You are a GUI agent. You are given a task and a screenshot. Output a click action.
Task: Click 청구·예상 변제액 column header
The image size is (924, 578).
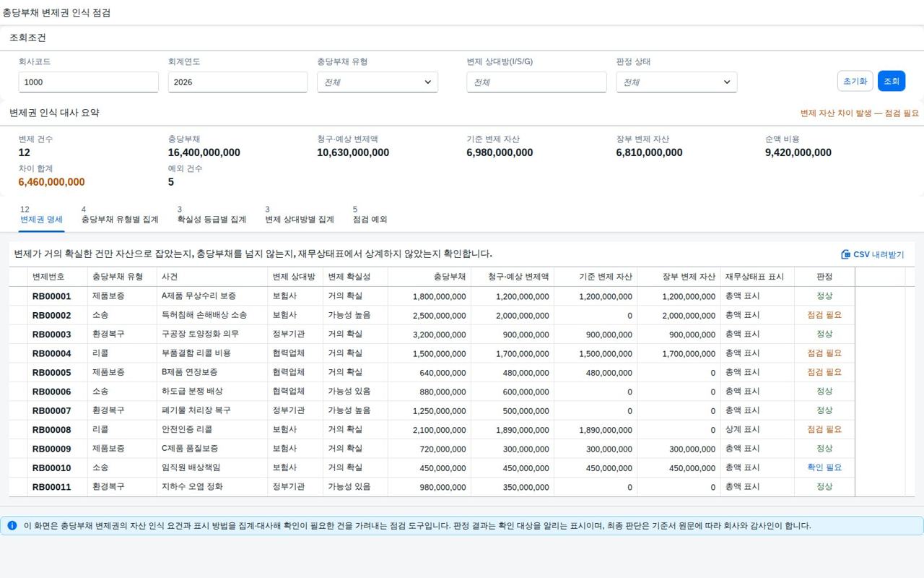pyautogui.click(x=513, y=277)
